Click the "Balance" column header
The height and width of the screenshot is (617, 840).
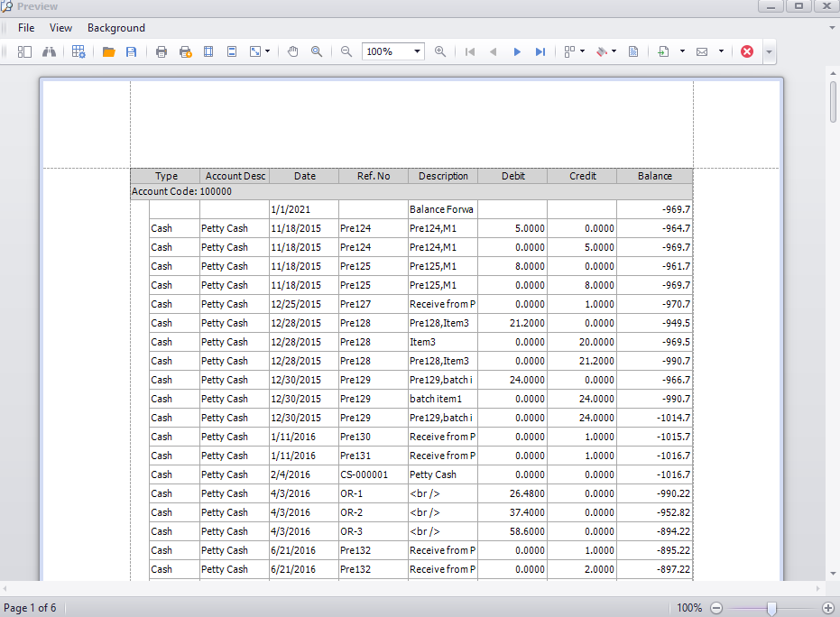coord(655,176)
